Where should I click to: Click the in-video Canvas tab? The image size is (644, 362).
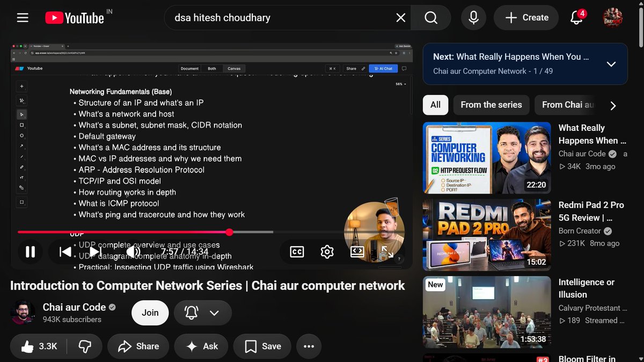pos(234,69)
